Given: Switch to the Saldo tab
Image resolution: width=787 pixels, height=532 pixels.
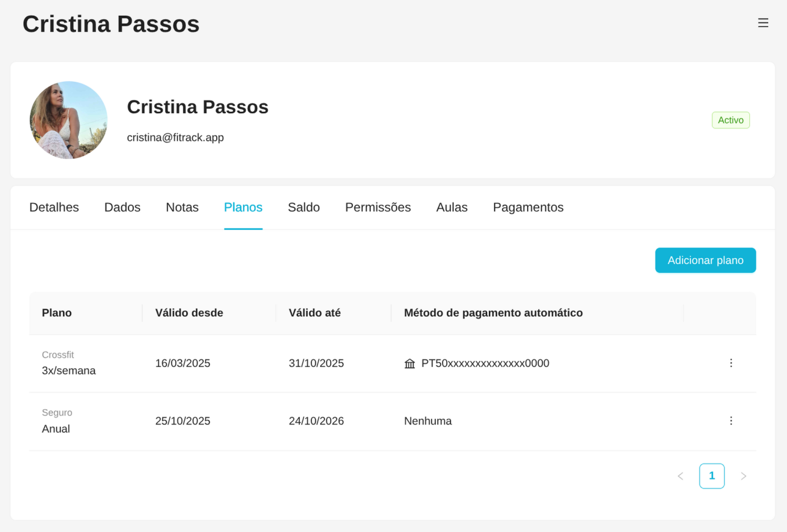Looking at the screenshot, I should [303, 207].
